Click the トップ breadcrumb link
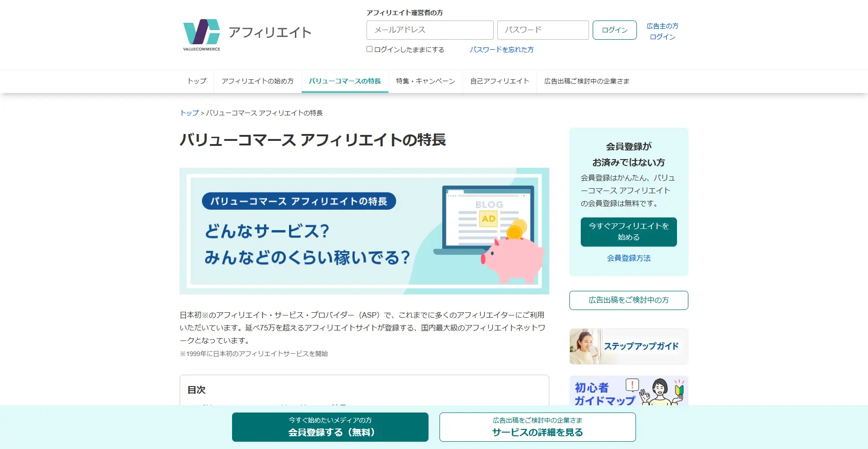 tap(189, 113)
